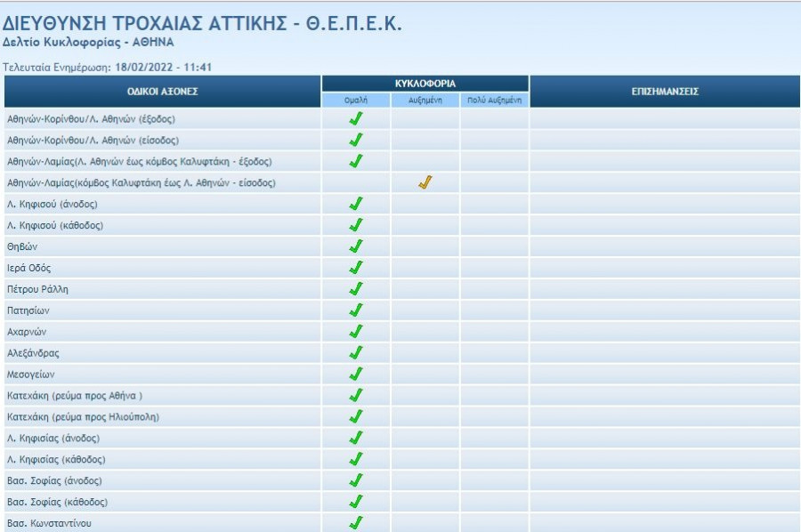The width and height of the screenshot is (801, 532).
Task: Click checkmark for Αθηνών-Κορίνθου (έξοδος) row
Action: [x=356, y=118]
